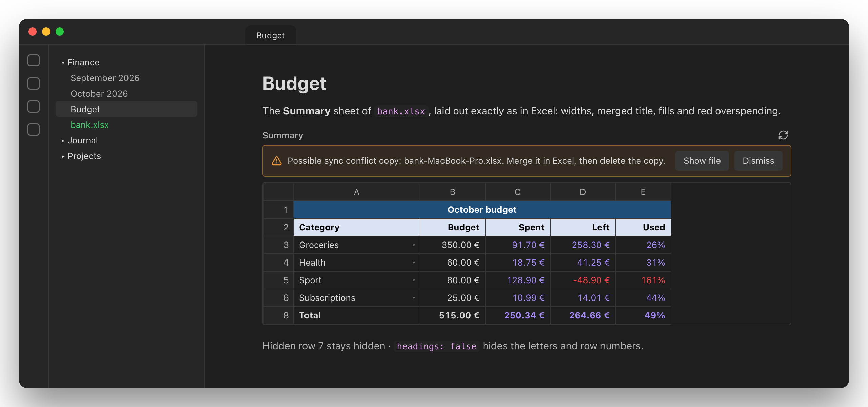868x407 pixels.
Task: Switch to the Budget tab
Action: point(271,35)
